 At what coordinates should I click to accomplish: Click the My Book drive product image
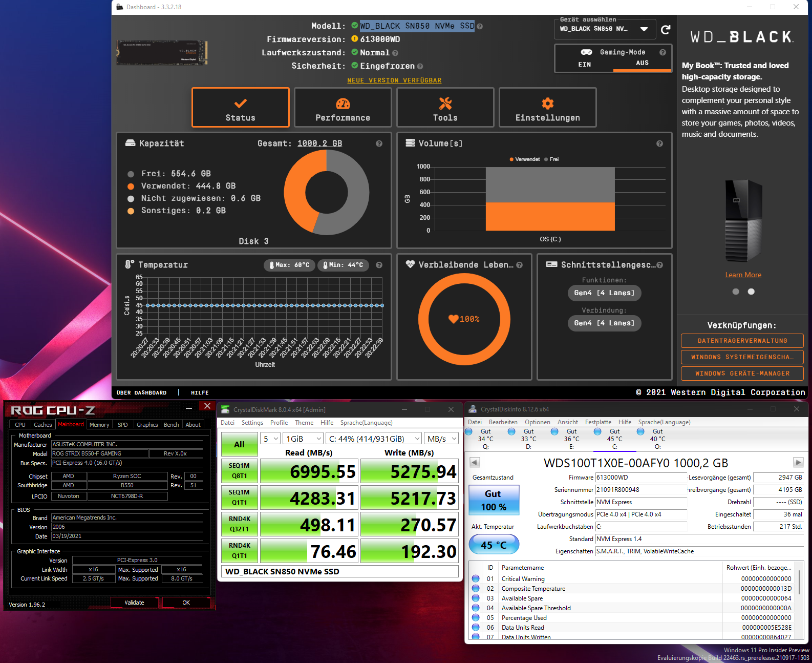(744, 221)
